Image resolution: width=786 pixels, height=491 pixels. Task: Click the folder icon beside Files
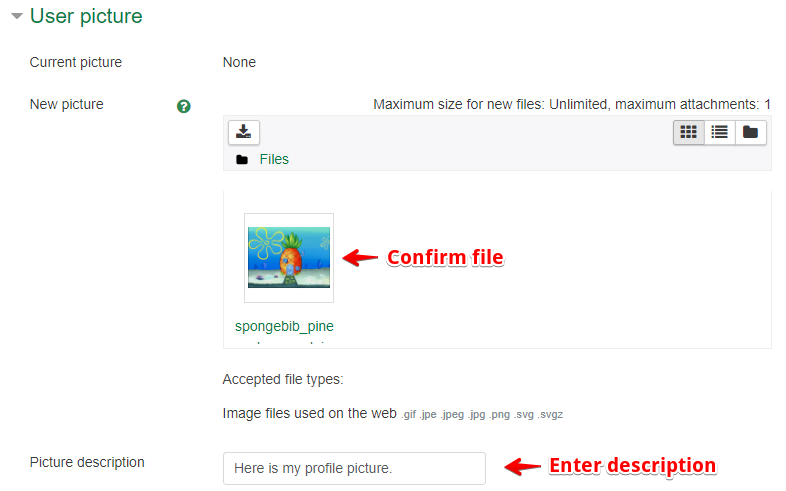click(242, 160)
